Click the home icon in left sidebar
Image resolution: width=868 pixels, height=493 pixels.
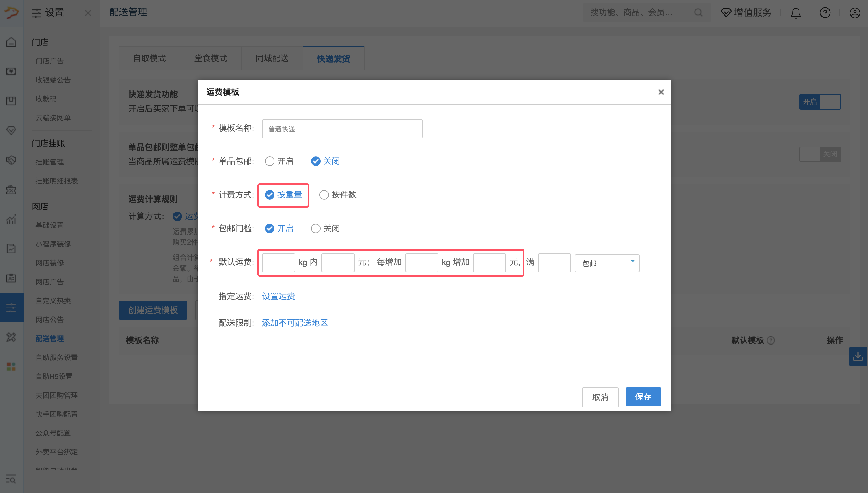point(11,42)
